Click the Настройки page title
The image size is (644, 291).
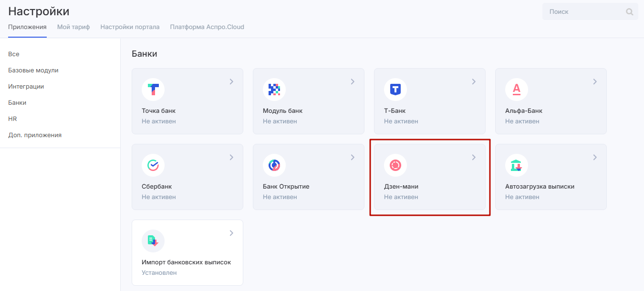pos(39,11)
